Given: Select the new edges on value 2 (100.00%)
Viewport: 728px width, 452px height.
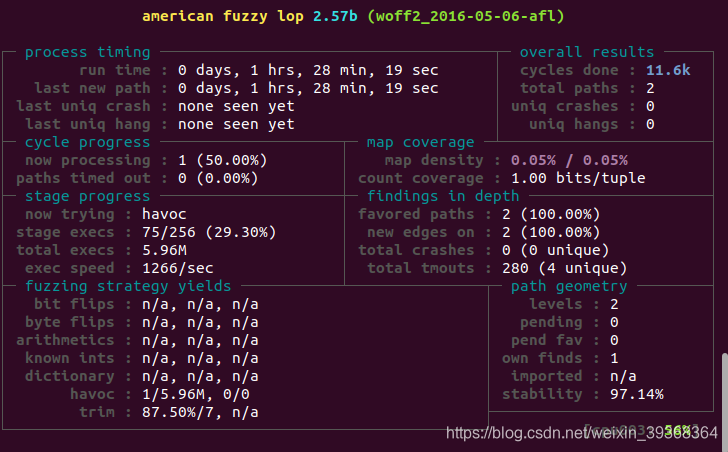Looking at the screenshot, I should (x=551, y=233).
